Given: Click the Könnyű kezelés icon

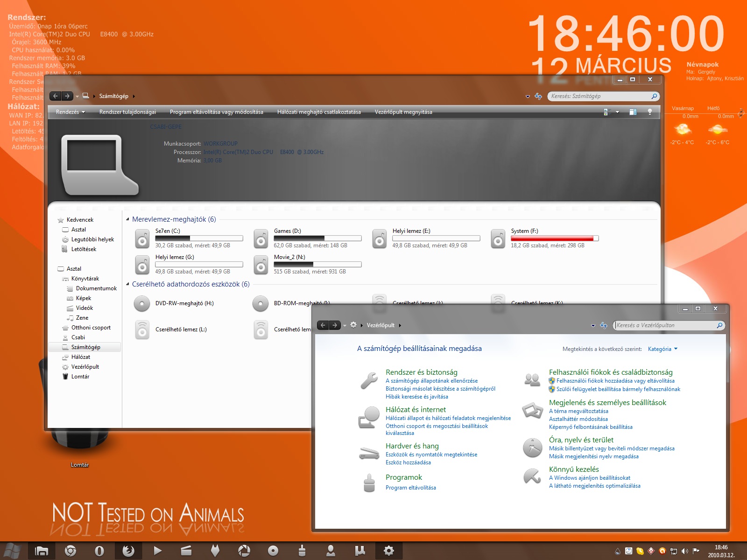Looking at the screenshot, I should coord(532,477).
